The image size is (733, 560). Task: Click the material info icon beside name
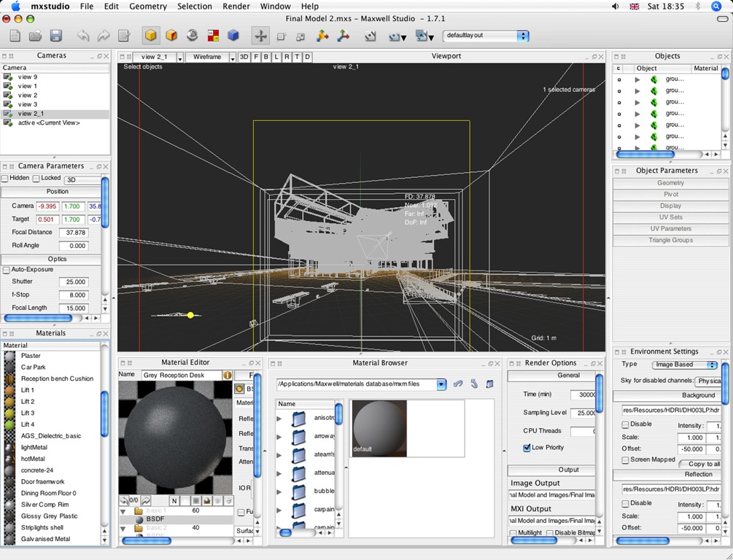tap(227, 375)
